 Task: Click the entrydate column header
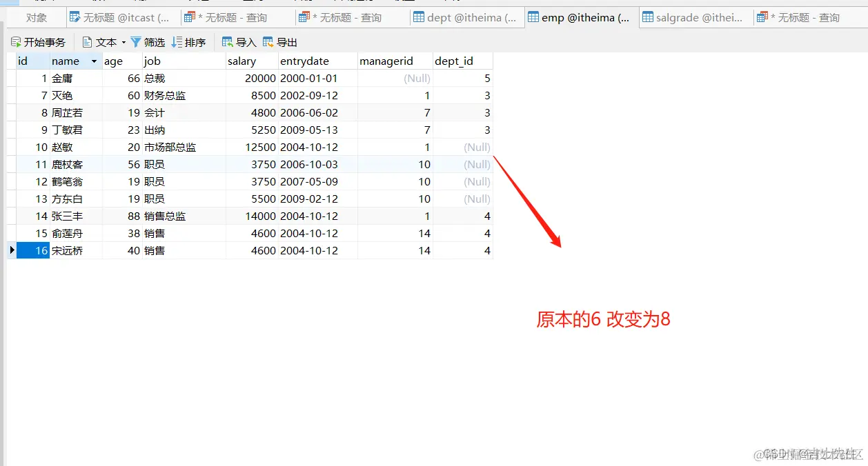coord(318,61)
